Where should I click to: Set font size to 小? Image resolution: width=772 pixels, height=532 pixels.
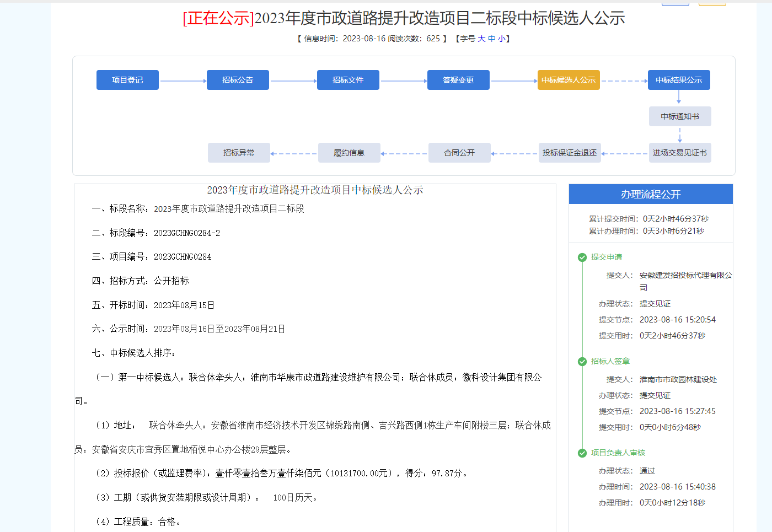[501, 39]
